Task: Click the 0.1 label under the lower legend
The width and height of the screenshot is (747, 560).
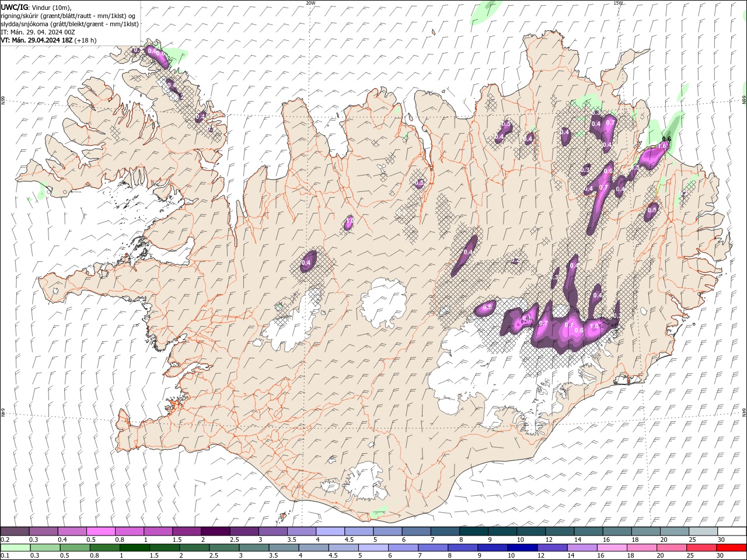Action: 5,556
